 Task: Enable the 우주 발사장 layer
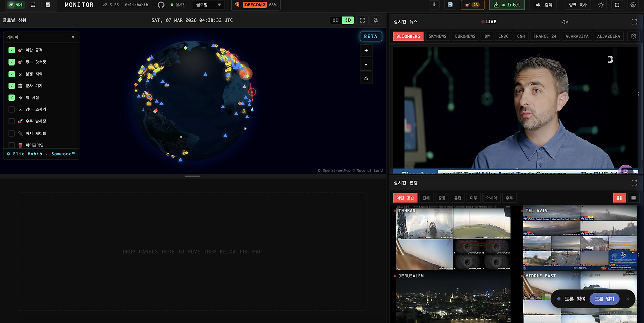(x=12, y=121)
